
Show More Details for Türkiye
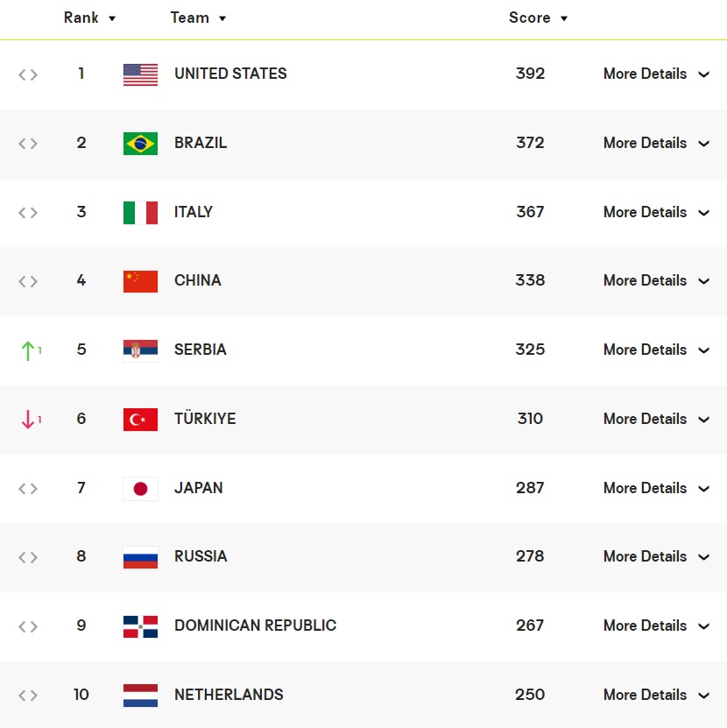[x=655, y=420]
